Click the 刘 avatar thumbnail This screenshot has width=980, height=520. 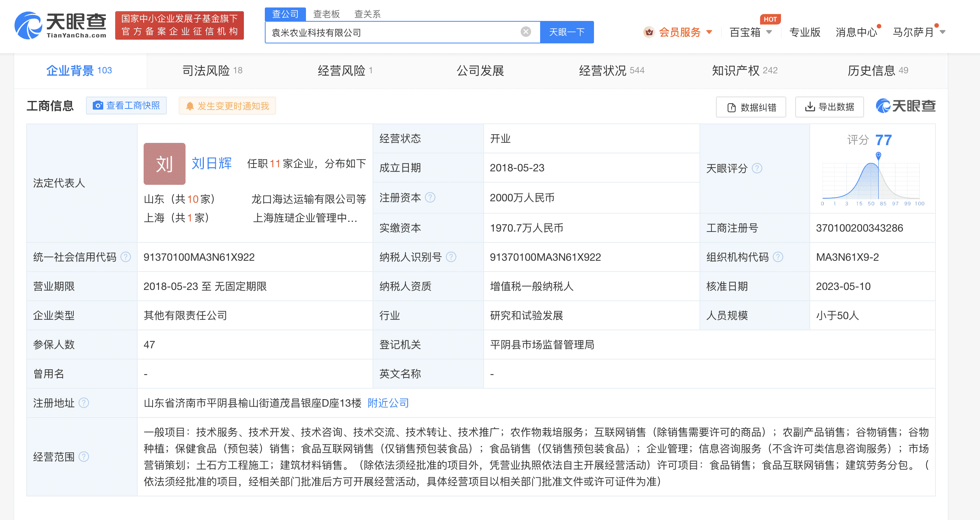(x=164, y=164)
